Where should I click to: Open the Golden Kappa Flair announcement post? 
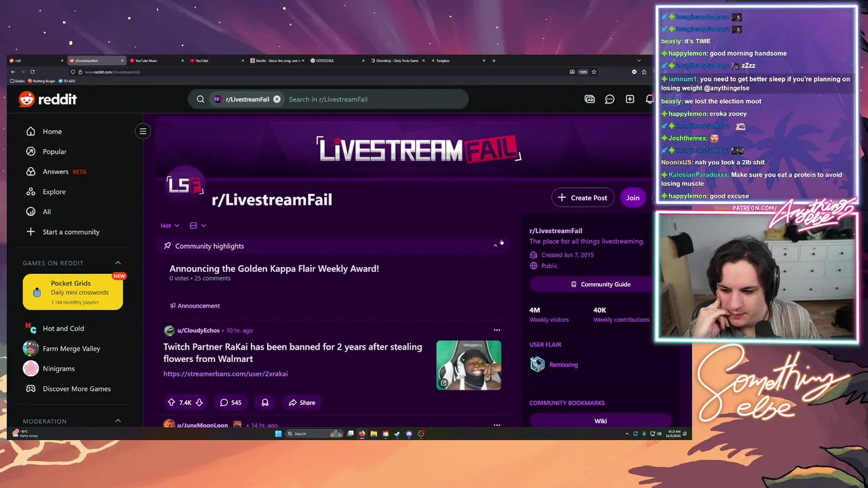click(x=274, y=269)
